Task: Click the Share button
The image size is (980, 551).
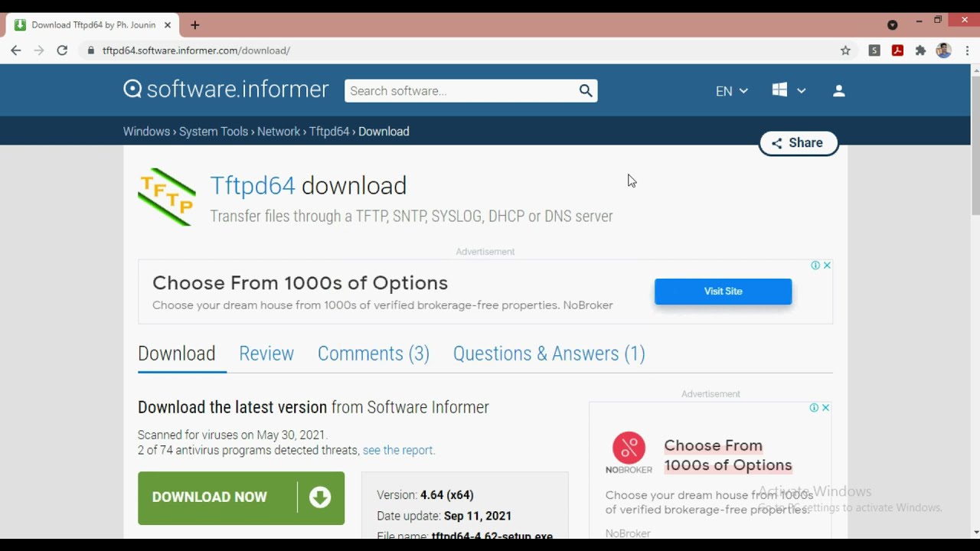Action: point(799,143)
